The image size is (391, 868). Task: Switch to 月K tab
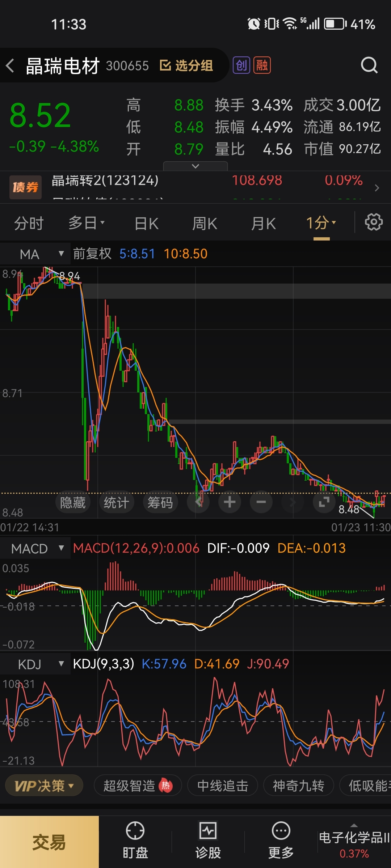tap(264, 223)
